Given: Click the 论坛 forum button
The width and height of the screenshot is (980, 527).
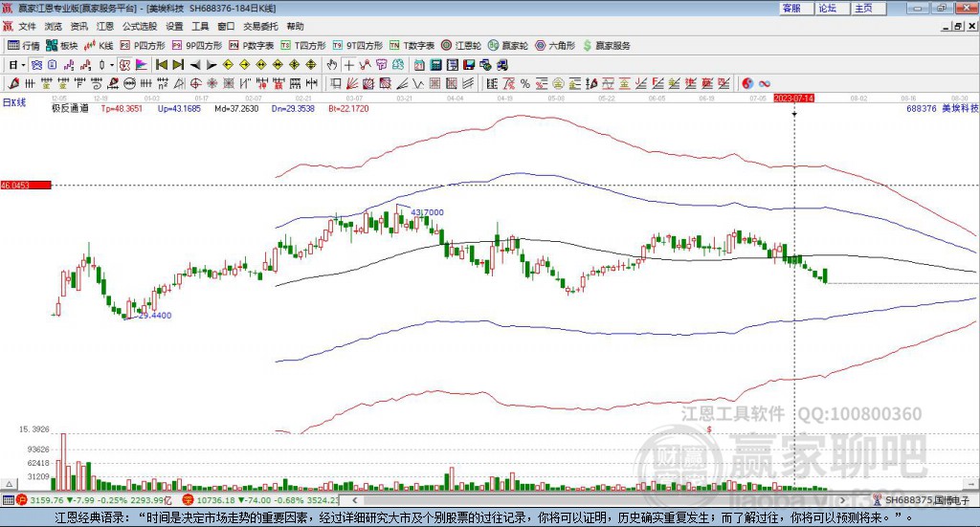Looking at the screenshot, I should coord(832,8).
